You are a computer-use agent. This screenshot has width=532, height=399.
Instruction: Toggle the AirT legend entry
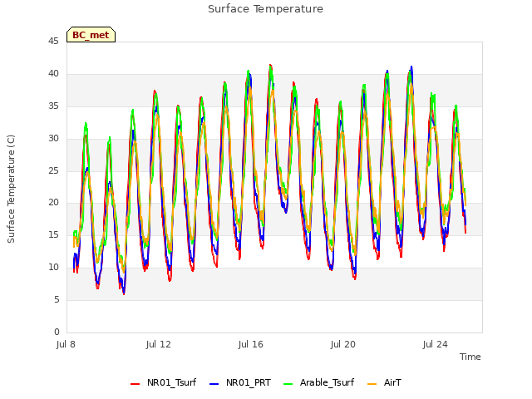(x=384, y=382)
